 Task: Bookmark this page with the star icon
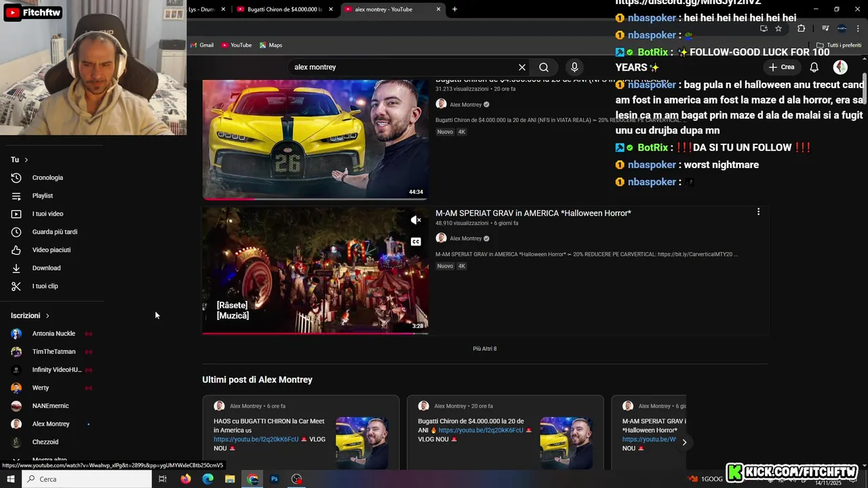[778, 28]
